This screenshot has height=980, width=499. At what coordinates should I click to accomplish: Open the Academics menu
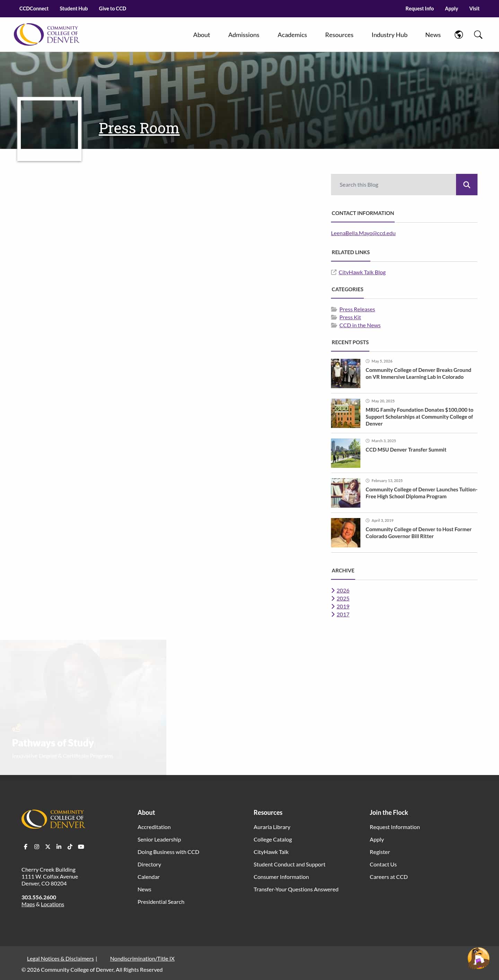click(292, 35)
